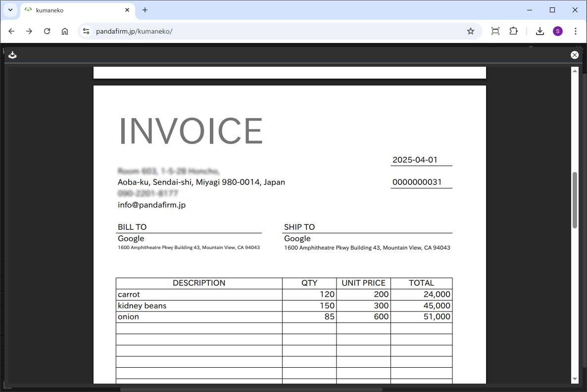Click the scroll down arrow of preview

click(x=575, y=379)
